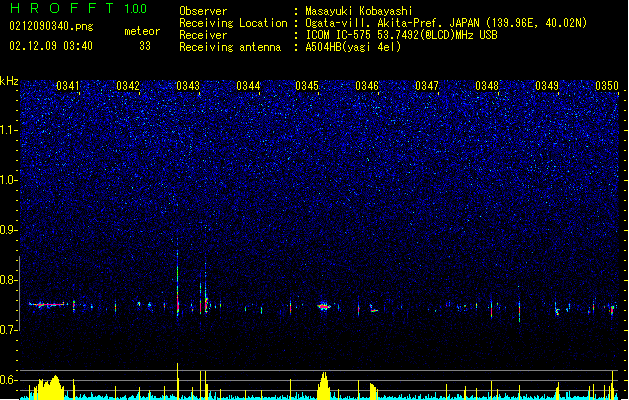The image size is (629, 400).
Task: Click the date stamp 02.12.09 03:40
Action: click(x=51, y=46)
